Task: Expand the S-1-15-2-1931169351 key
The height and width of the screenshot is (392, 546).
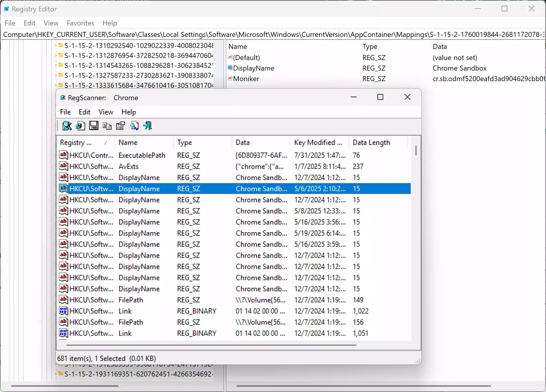Action: tap(55, 374)
